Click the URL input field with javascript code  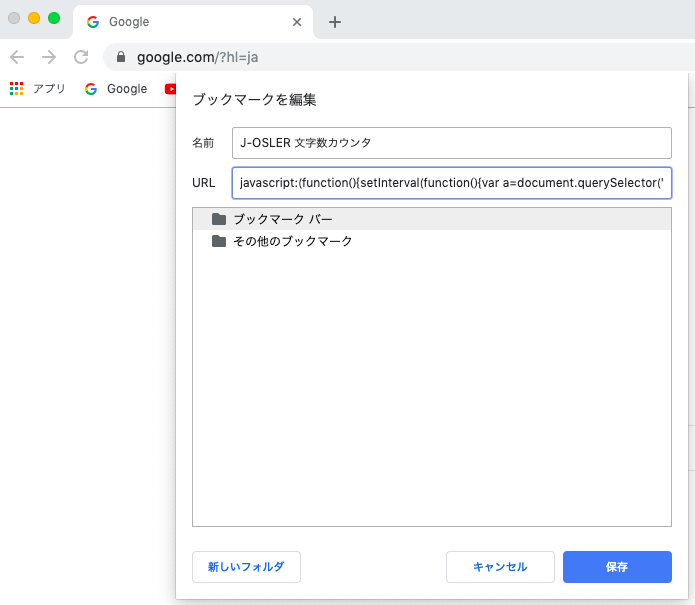tap(452, 183)
